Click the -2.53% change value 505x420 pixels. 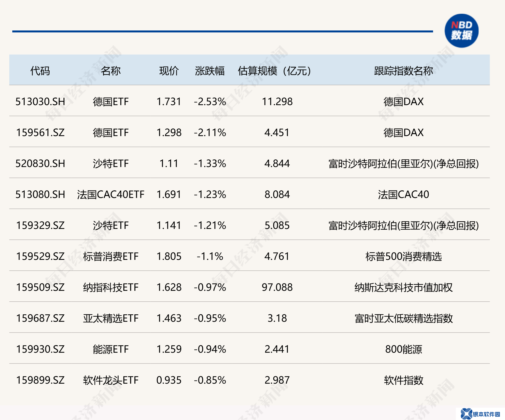(x=210, y=102)
